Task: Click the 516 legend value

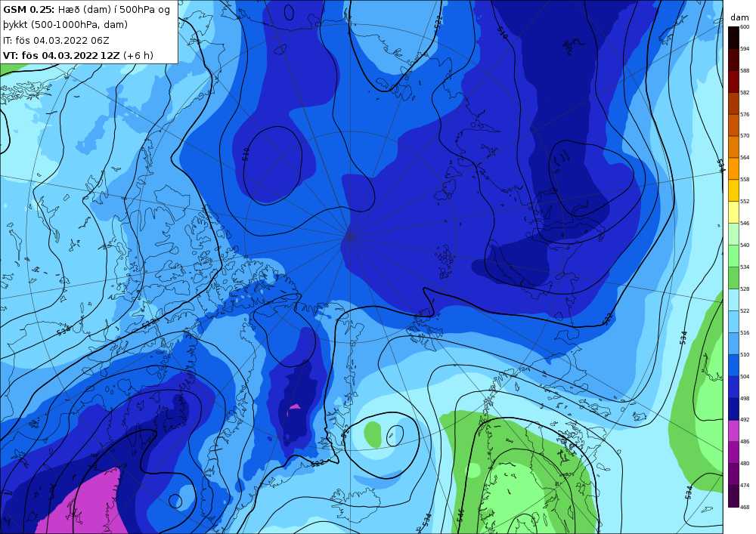Action: (x=745, y=333)
